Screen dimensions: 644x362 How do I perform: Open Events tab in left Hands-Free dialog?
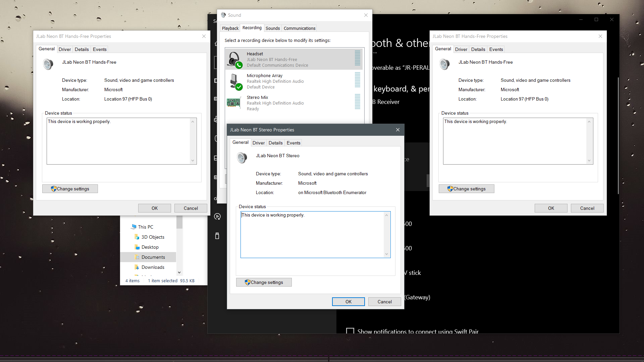100,49
